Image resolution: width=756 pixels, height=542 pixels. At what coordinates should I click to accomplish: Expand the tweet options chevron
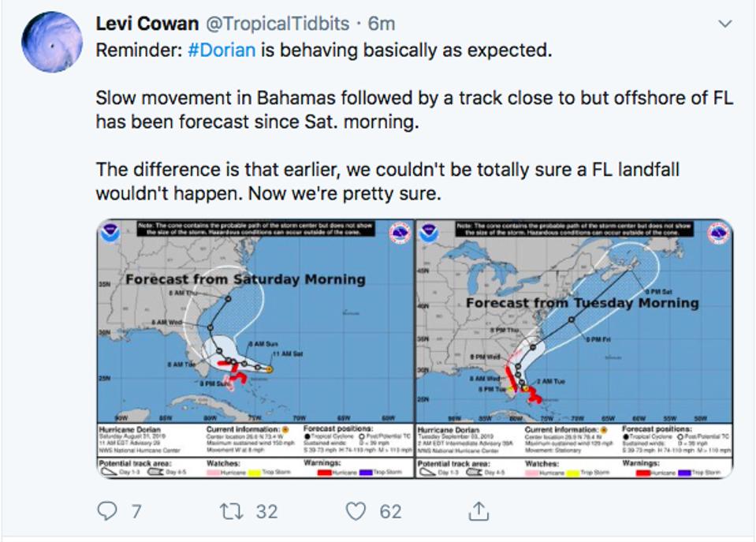tap(725, 23)
